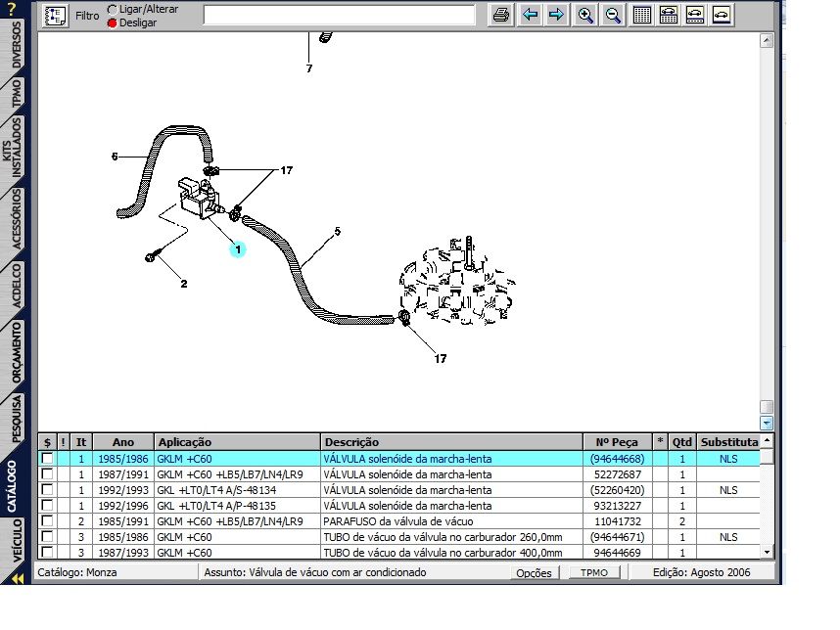Viewport: 840px width, 630px height.
Task: Open the ORÇAMENTO sidebar tab
Action: tap(16, 353)
